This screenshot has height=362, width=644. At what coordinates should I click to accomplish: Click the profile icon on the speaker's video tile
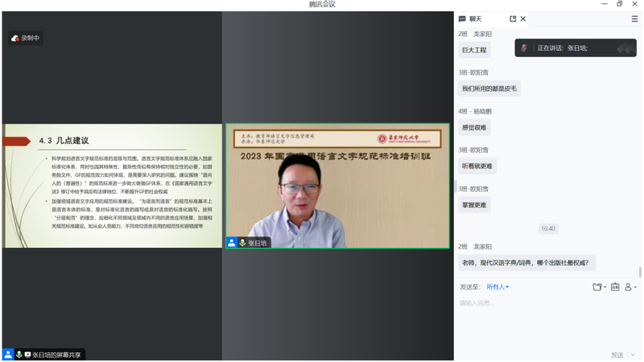pos(232,242)
